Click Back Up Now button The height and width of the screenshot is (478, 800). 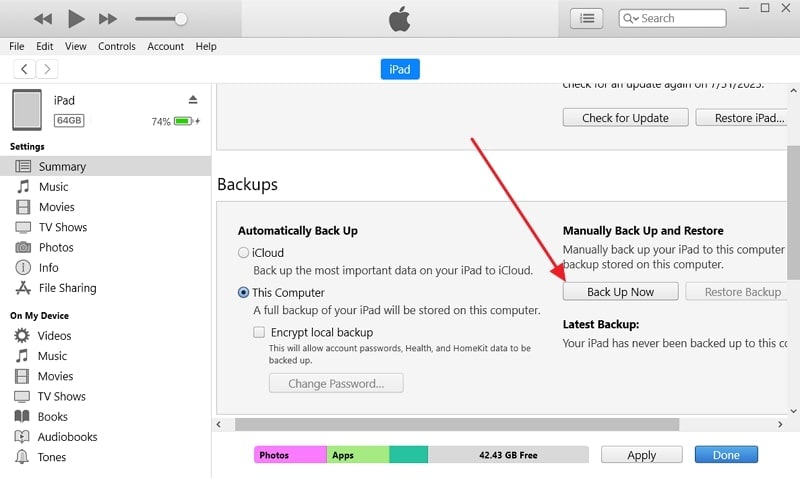coord(620,292)
